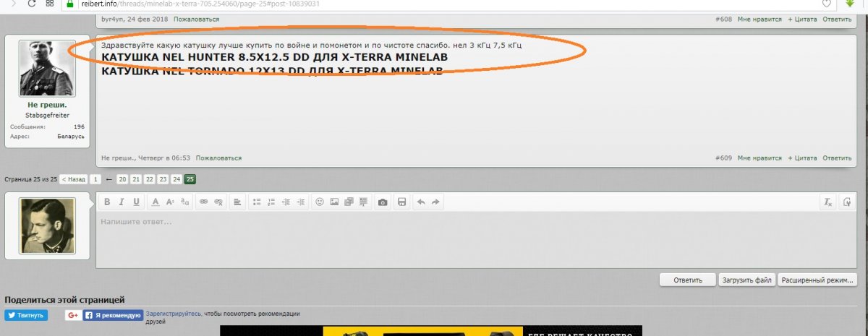Image resolution: width=868 pixels, height=336 pixels.
Task: Reply to post #608 via 'Ответить' link
Action: point(837,19)
